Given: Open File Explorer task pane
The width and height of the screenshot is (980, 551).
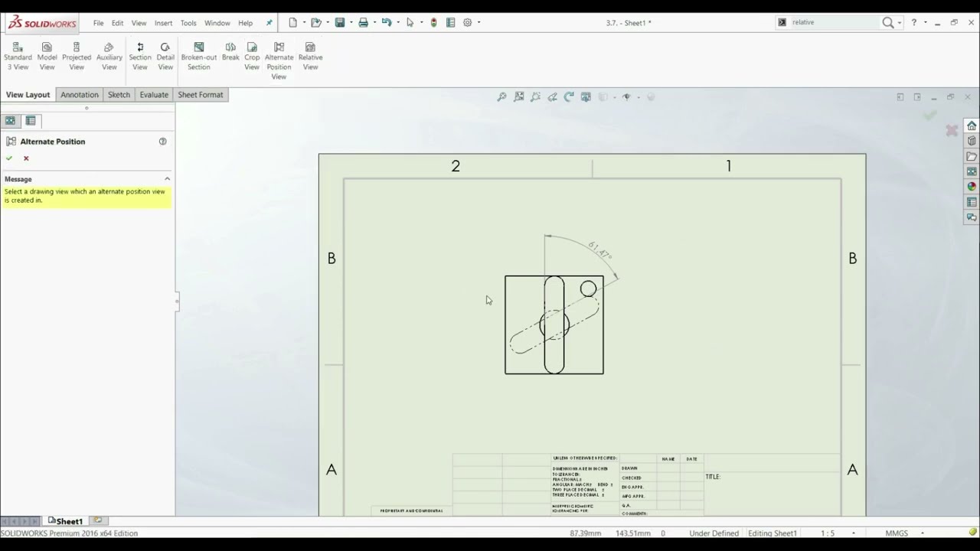Looking at the screenshot, I should coord(972,156).
